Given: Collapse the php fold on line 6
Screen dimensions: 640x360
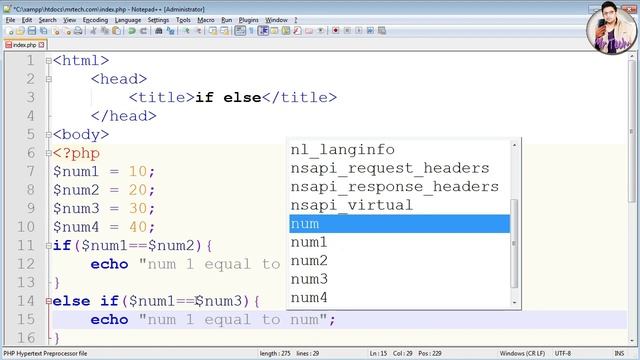Looking at the screenshot, I should pyautogui.click(x=49, y=153).
